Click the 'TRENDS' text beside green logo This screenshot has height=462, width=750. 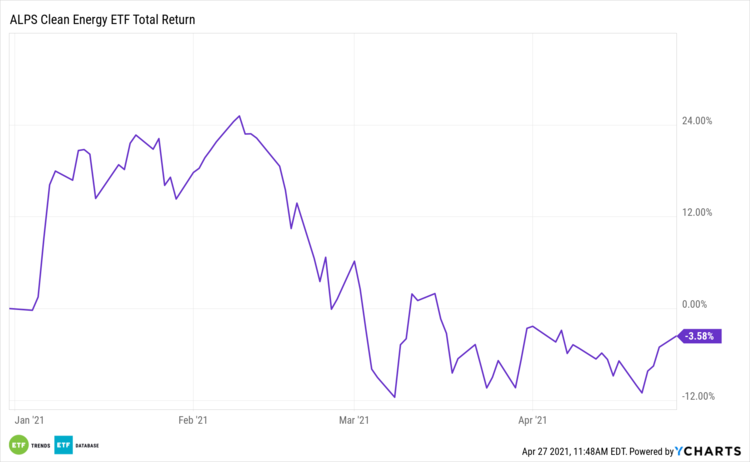tap(41, 445)
